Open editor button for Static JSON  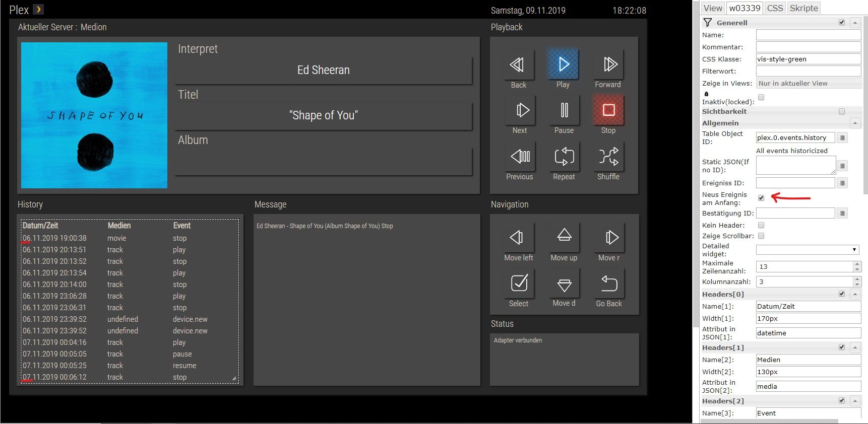[842, 166]
